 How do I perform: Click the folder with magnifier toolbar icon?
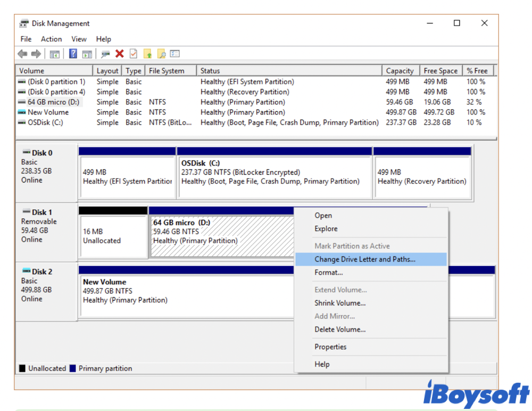pos(161,54)
